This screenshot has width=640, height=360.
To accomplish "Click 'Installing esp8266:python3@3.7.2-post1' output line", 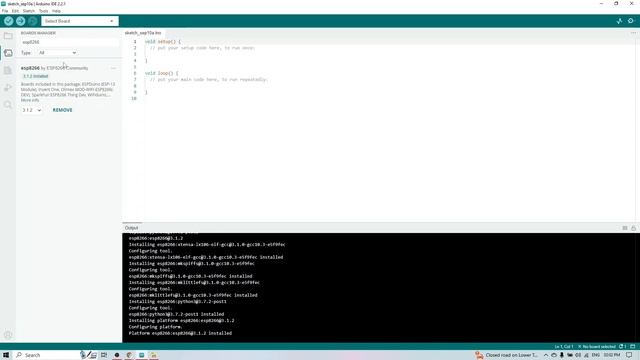I will pos(178,302).
